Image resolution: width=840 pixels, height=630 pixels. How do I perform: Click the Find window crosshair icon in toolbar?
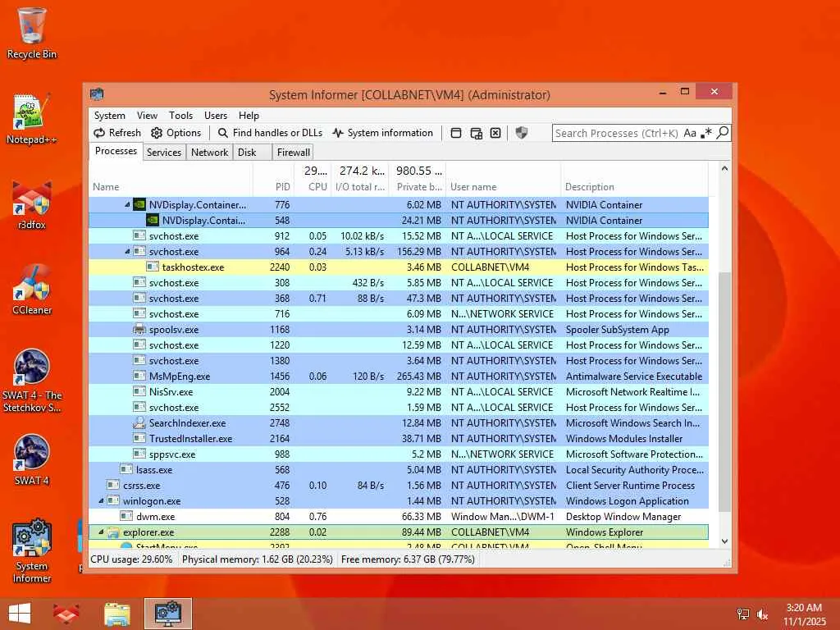pyautogui.click(x=456, y=133)
